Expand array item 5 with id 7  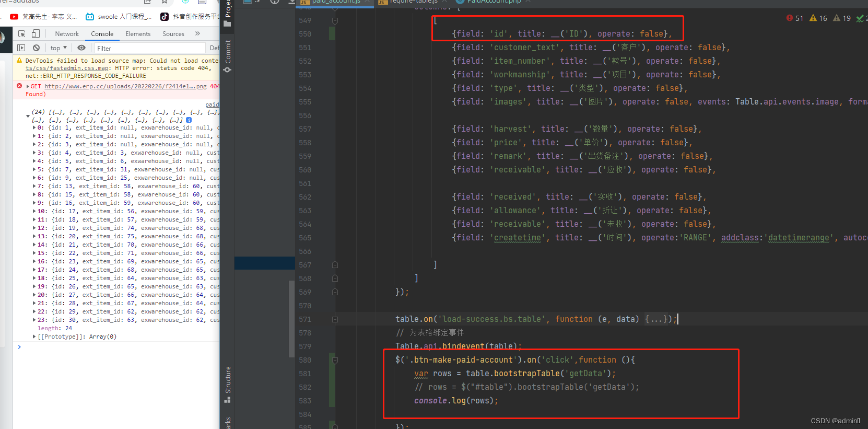click(34, 169)
